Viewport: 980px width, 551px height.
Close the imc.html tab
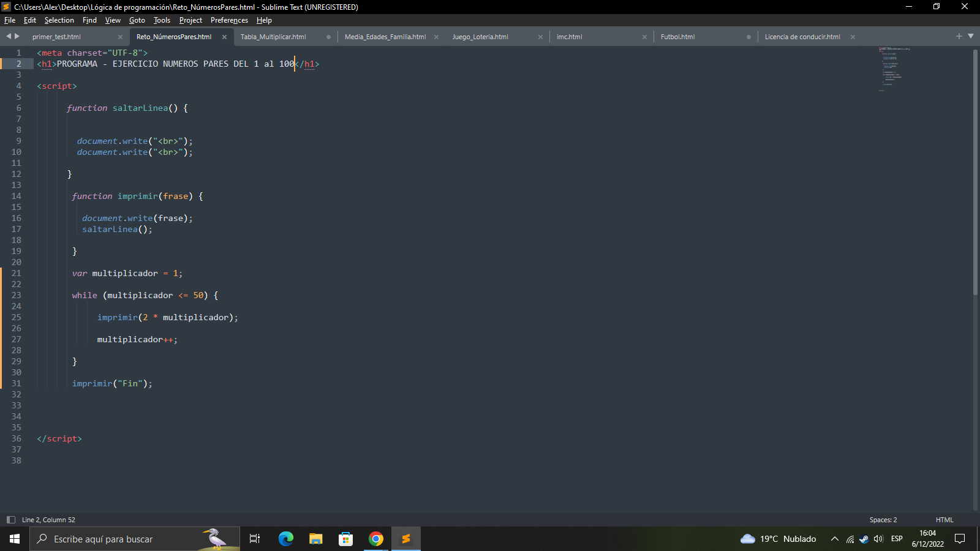pyautogui.click(x=644, y=37)
